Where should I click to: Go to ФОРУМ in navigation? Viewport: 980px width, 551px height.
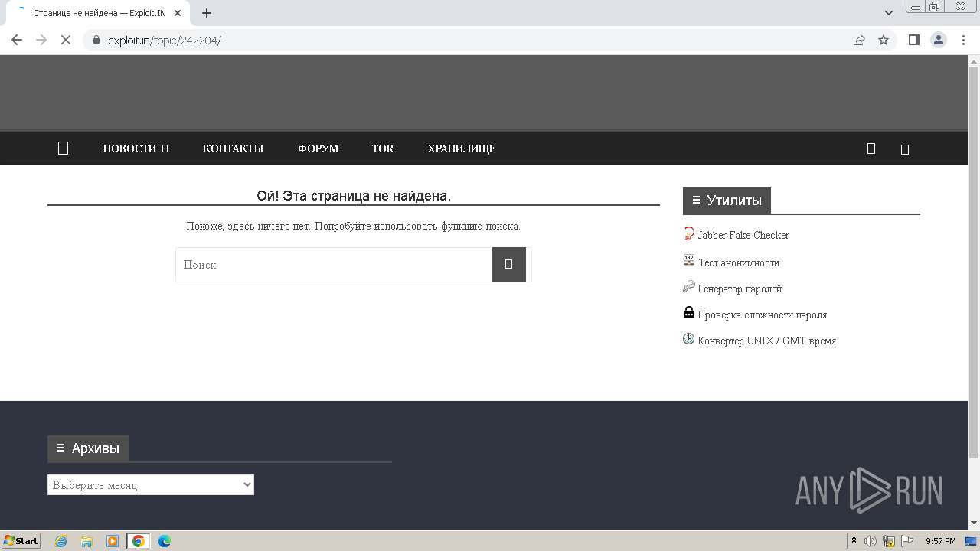point(318,148)
